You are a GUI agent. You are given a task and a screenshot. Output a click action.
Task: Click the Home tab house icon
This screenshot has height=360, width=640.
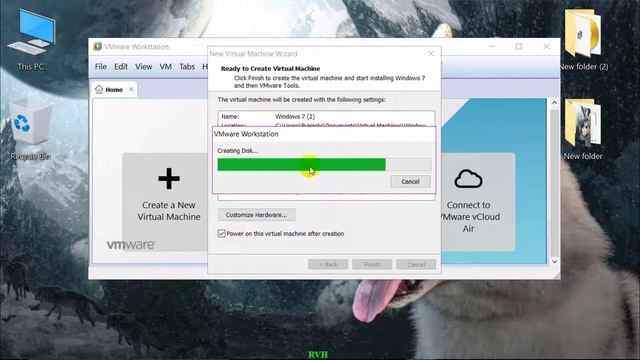99,89
